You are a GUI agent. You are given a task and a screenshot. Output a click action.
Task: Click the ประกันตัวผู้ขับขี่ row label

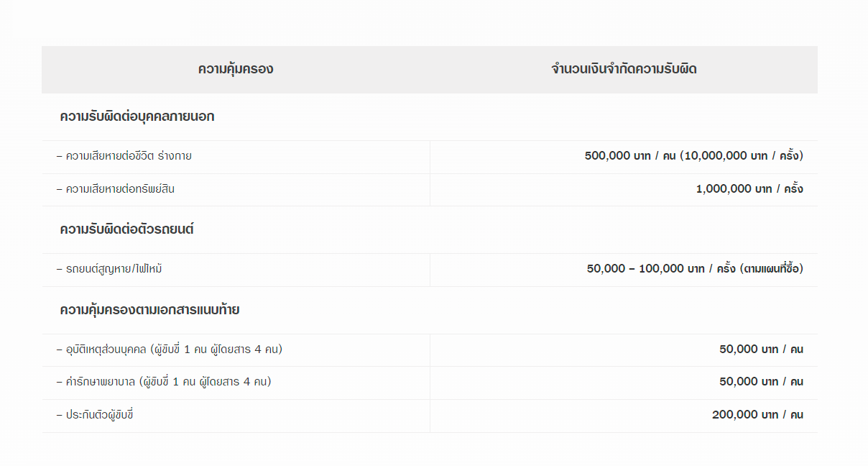click(x=99, y=415)
